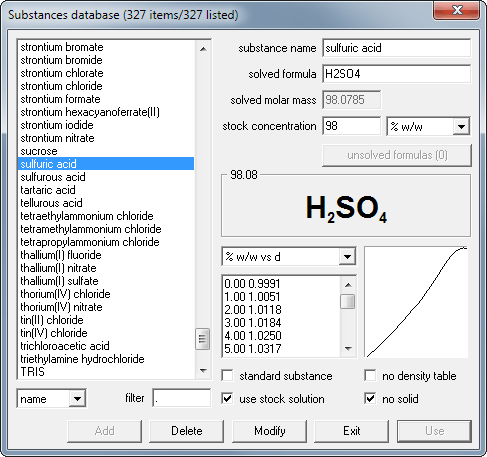The width and height of the screenshot is (487, 457).
Task: Uncheck the use stock solution checkbox
Action: click(x=227, y=399)
